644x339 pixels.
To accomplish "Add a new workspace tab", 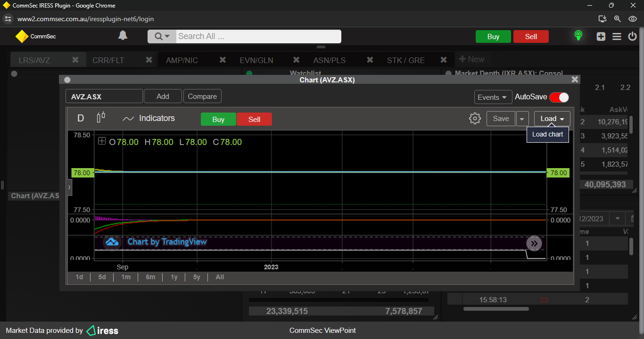I will tap(472, 59).
